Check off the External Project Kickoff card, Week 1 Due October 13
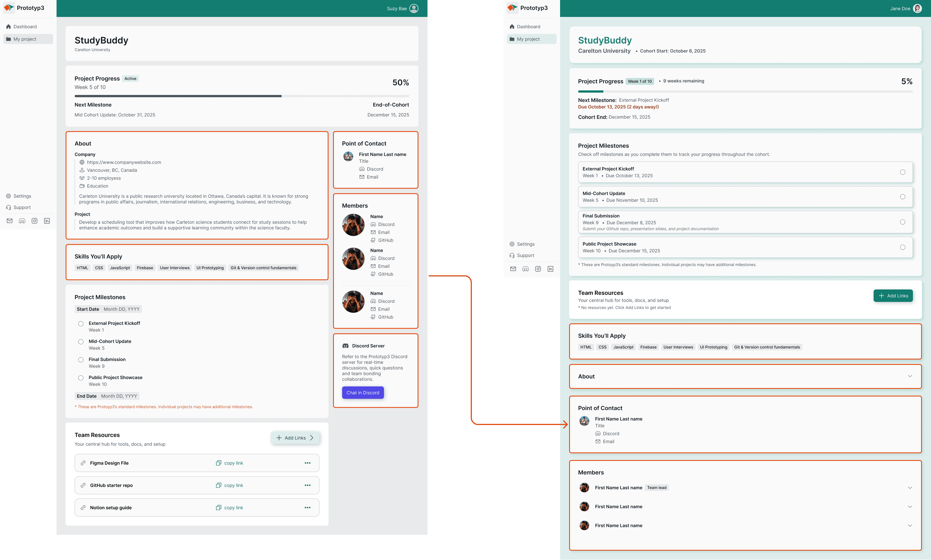Viewport: 931px width, 560px height. [902, 172]
